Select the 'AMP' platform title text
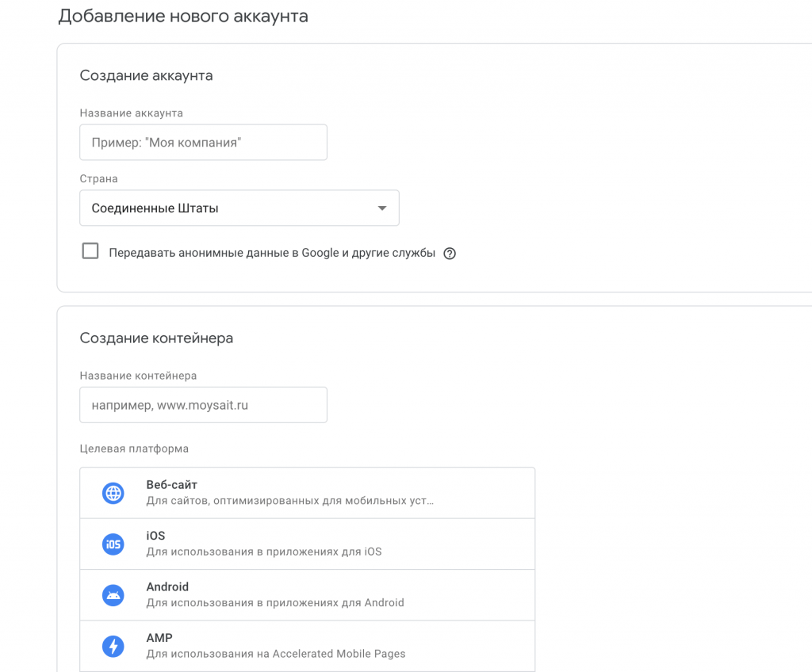This screenshot has height=672, width=812. coord(159,638)
